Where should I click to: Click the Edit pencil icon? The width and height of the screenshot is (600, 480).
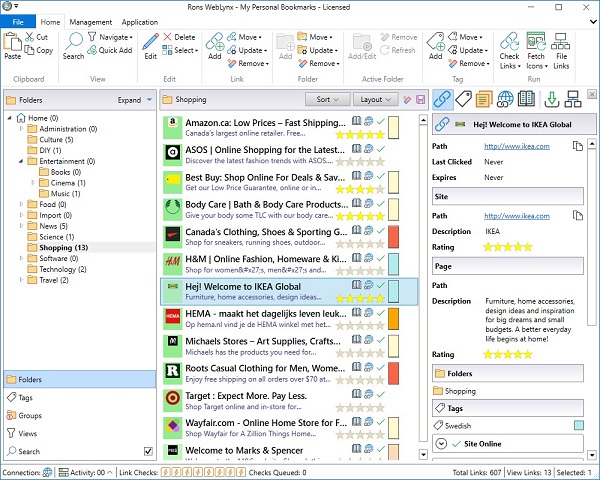[x=151, y=41]
